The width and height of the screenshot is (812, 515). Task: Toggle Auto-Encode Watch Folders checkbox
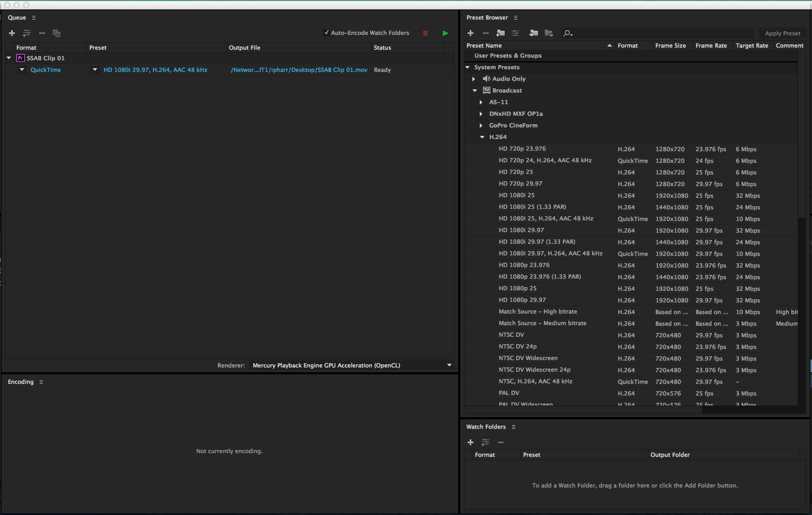coord(326,33)
